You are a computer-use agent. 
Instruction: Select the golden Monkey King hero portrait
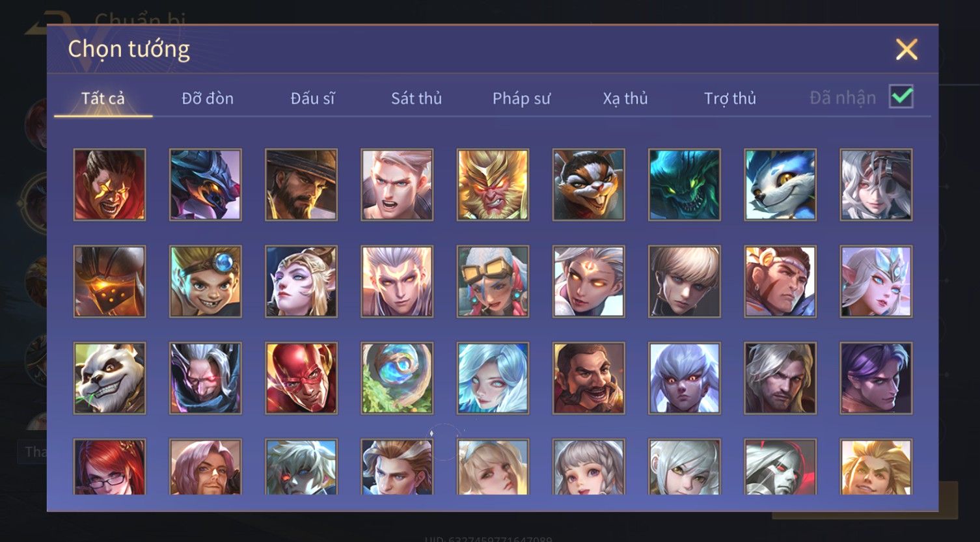pos(493,185)
